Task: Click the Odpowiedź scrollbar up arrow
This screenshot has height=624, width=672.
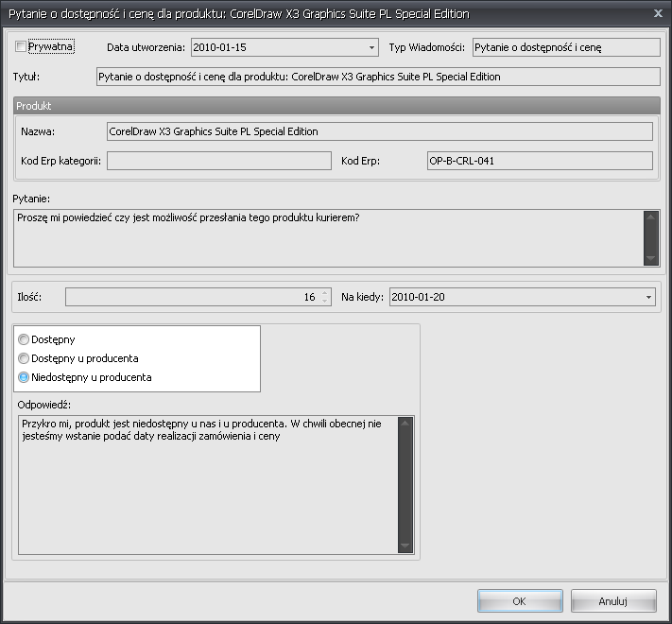Action: coord(405,424)
